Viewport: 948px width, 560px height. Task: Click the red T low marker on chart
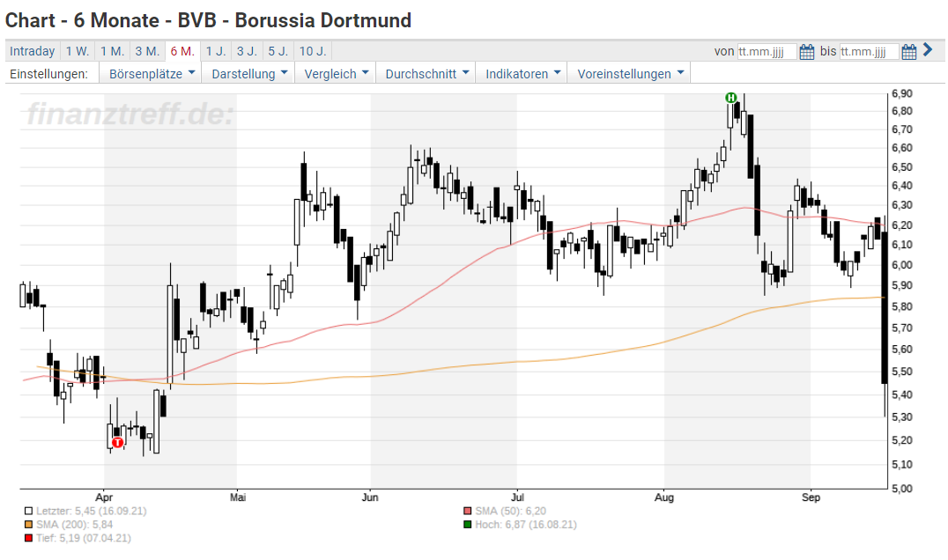tap(117, 442)
